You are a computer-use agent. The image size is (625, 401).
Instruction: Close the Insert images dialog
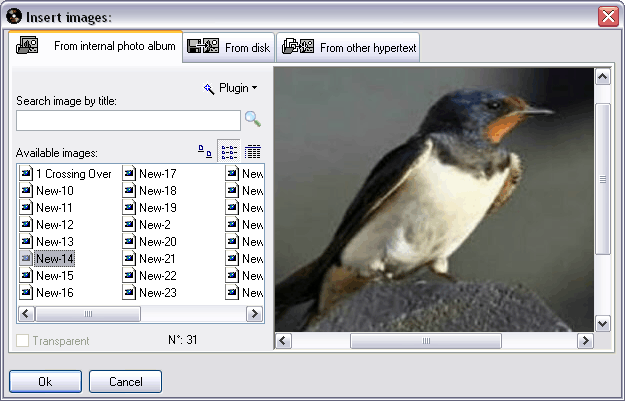(607, 16)
